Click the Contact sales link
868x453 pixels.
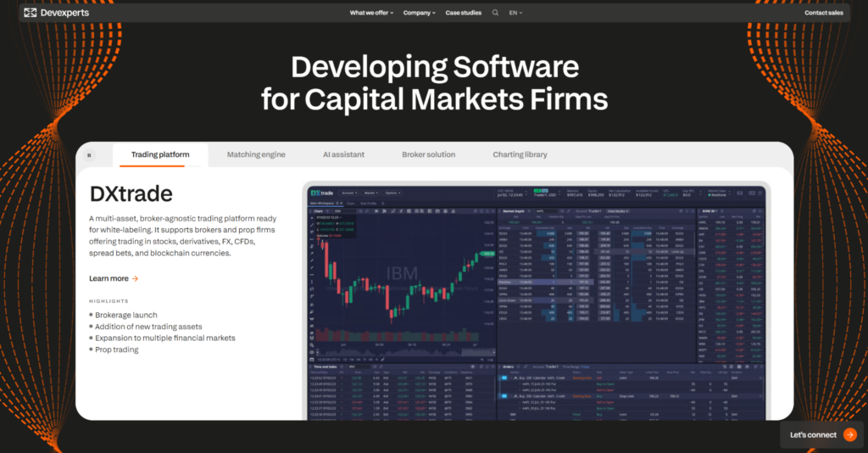tap(824, 13)
